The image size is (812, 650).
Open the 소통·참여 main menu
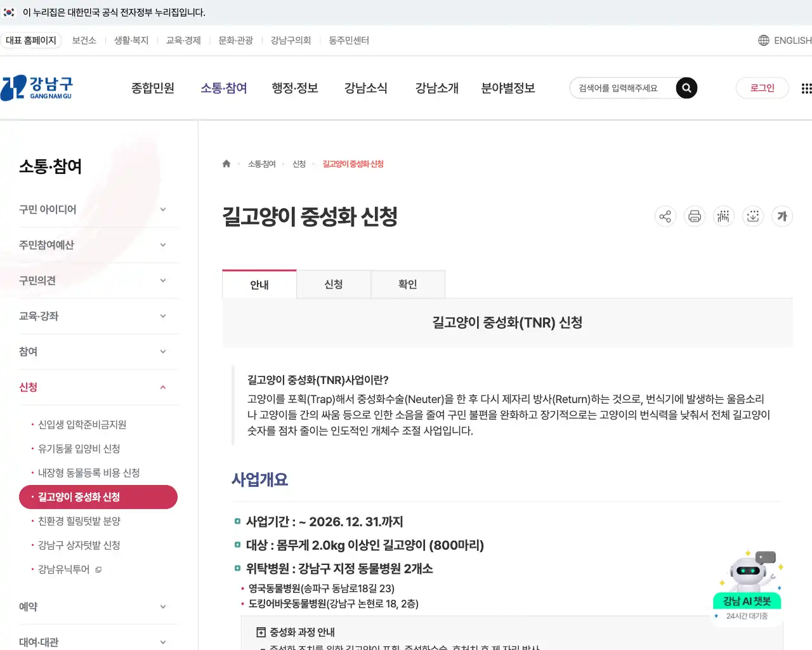click(224, 88)
